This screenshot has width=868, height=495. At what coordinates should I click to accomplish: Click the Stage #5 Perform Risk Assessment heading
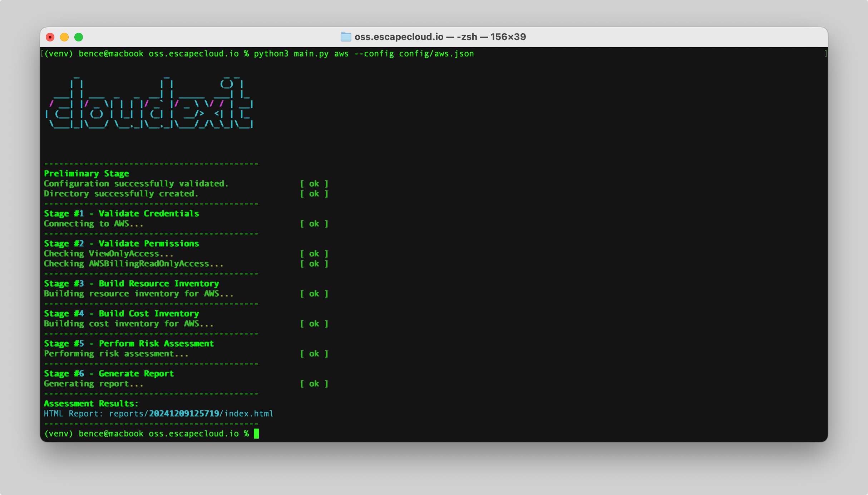click(x=129, y=344)
